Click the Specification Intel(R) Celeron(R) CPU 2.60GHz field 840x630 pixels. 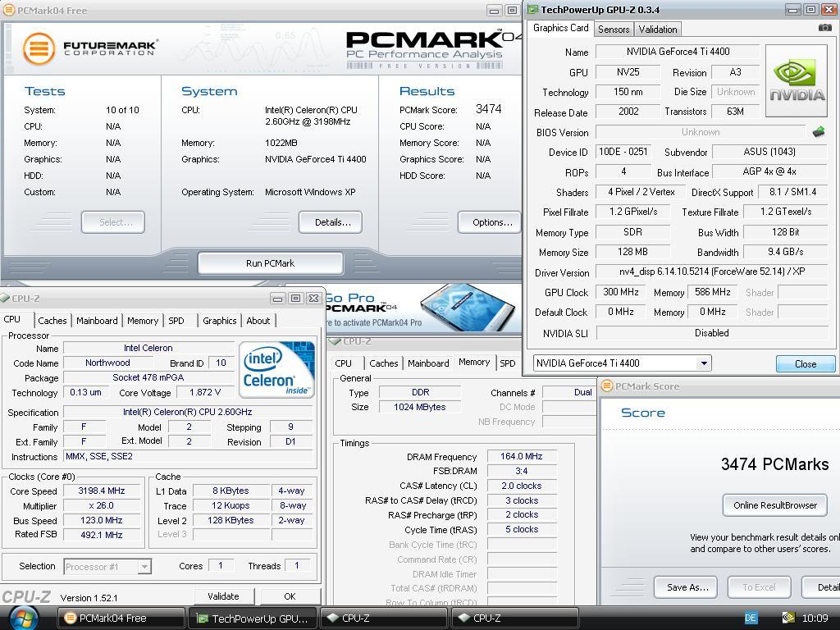[x=188, y=412]
